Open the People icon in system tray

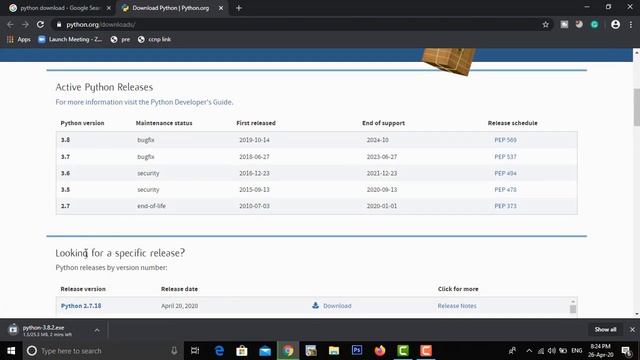pos(512,351)
